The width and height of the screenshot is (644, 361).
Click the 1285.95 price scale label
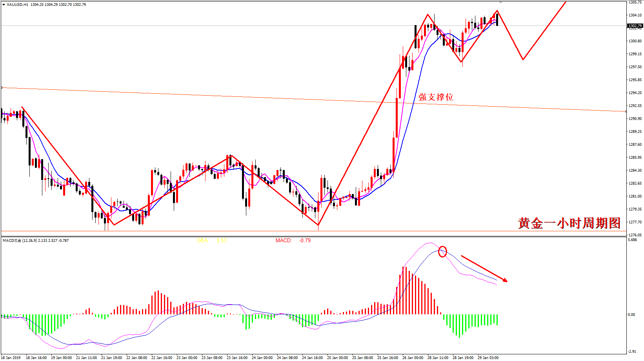(x=635, y=158)
